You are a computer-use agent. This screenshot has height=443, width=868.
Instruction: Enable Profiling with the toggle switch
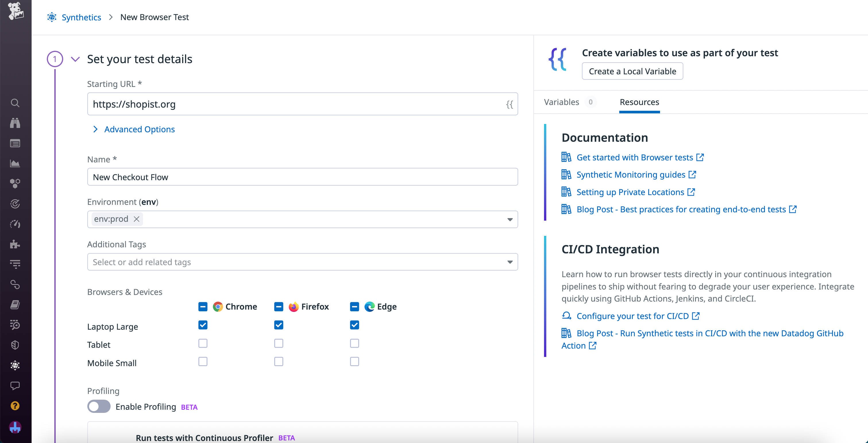(99, 406)
